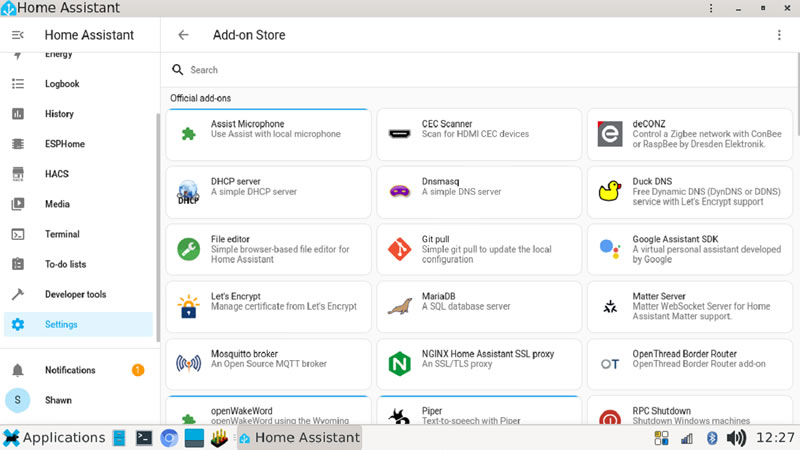Open the Notifications panel
This screenshot has width=800, height=450.
click(x=70, y=370)
